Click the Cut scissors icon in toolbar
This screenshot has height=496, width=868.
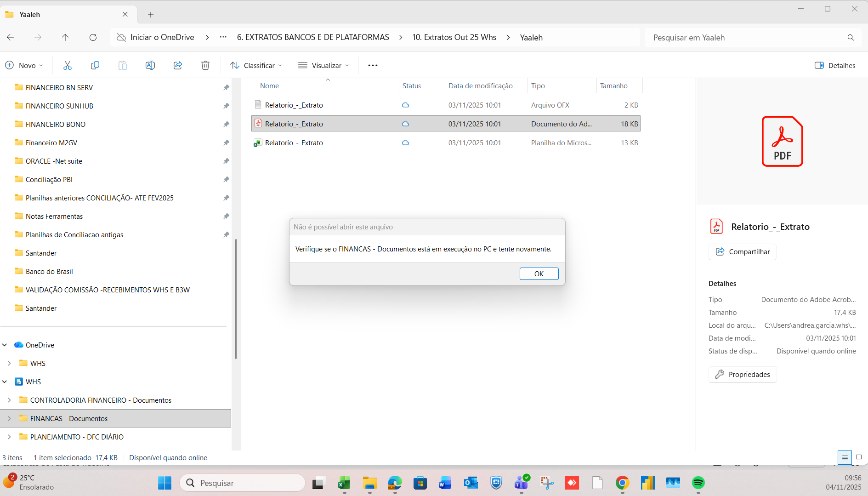pyautogui.click(x=68, y=65)
